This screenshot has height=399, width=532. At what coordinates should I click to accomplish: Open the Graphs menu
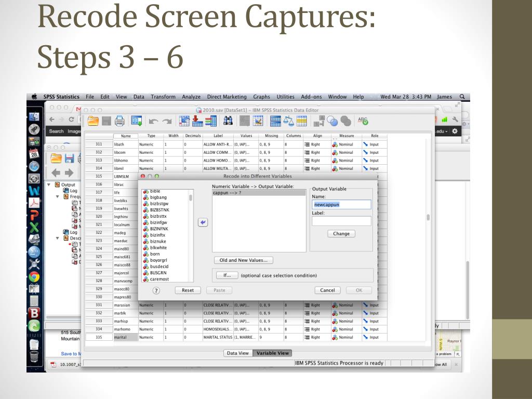[262, 97]
